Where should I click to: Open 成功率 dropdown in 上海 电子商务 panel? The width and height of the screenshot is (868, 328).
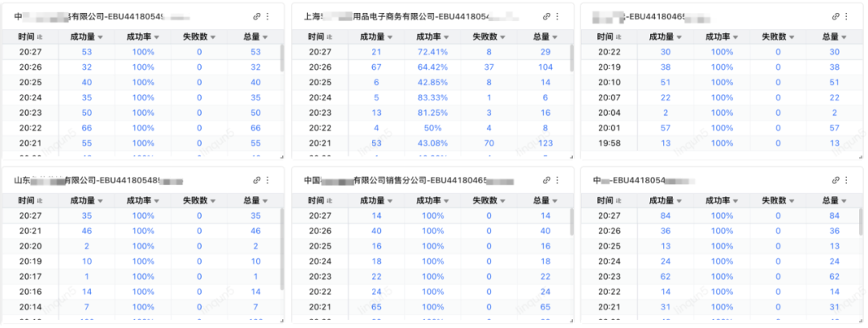447,38
